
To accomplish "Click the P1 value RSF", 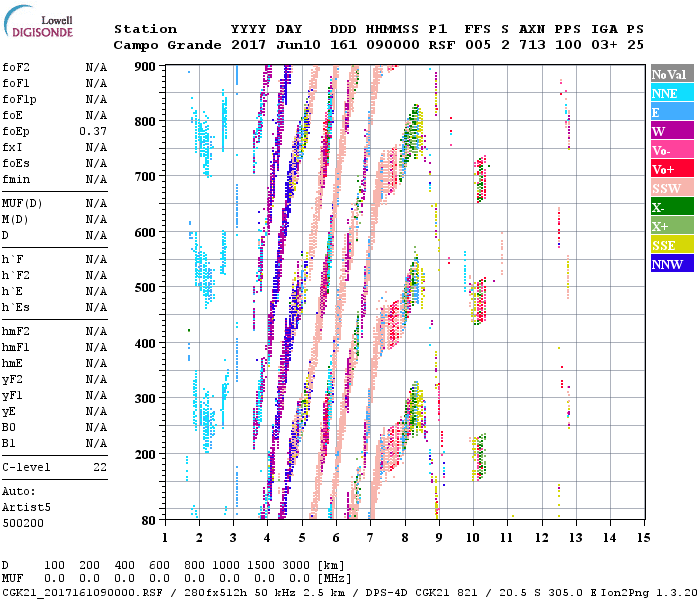I will (442, 45).
